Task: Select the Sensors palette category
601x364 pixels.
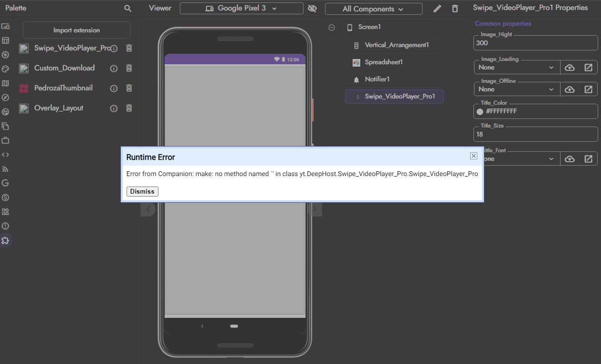Action: pos(6,97)
